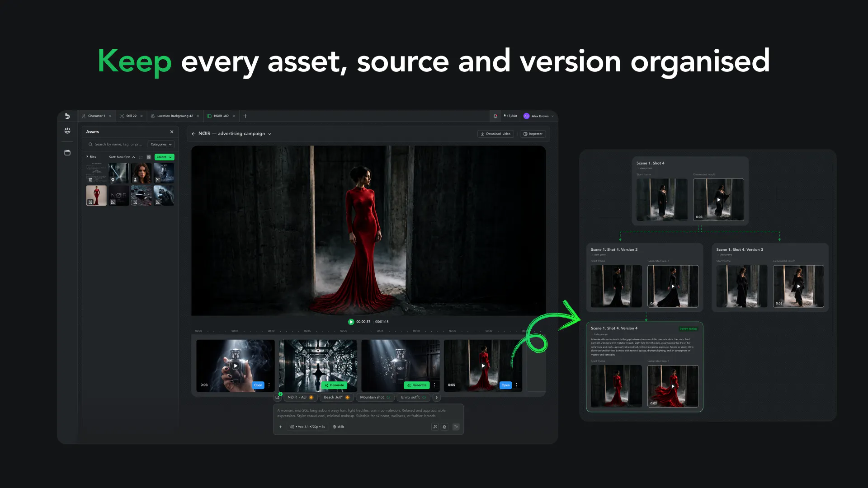Send the prompt with the arrow icon
The width and height of the screenshot is (868, 488).
click(x=456, y=427)
